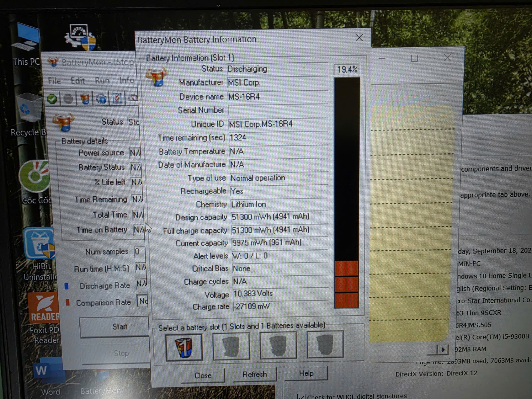Click the Current capacity value "9975 mWh (961 mAh)"
The width and height of the screenshot is (532, 399).
[267, 243]
